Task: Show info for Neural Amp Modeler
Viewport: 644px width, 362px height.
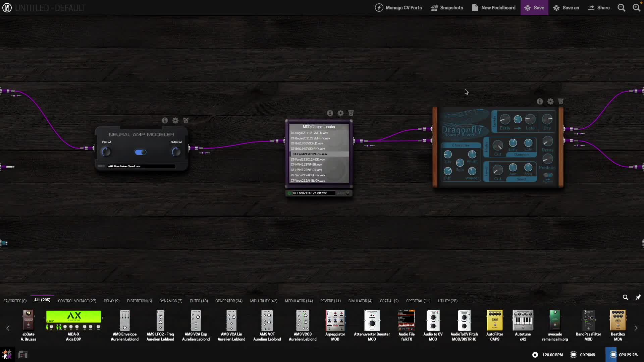Action: (x=165, y=120)
